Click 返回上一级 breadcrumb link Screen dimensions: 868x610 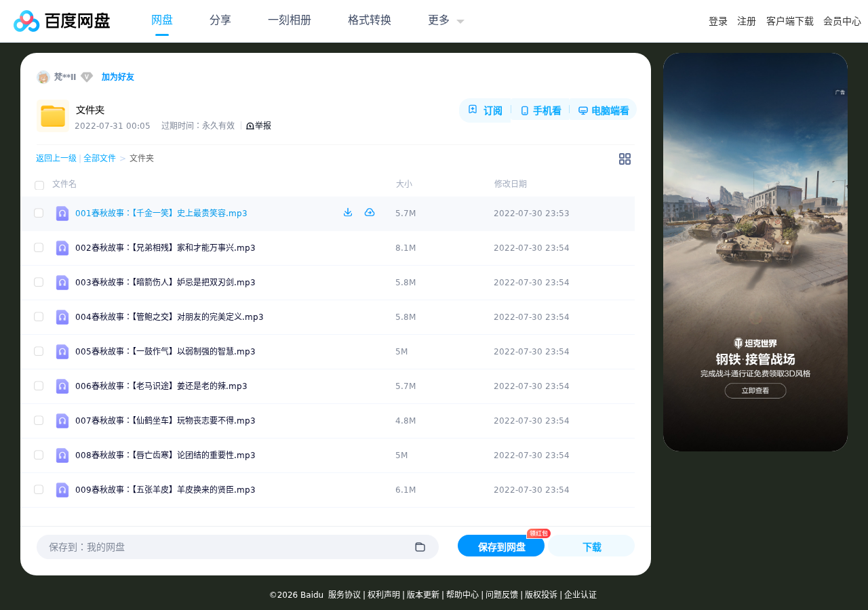56,158
